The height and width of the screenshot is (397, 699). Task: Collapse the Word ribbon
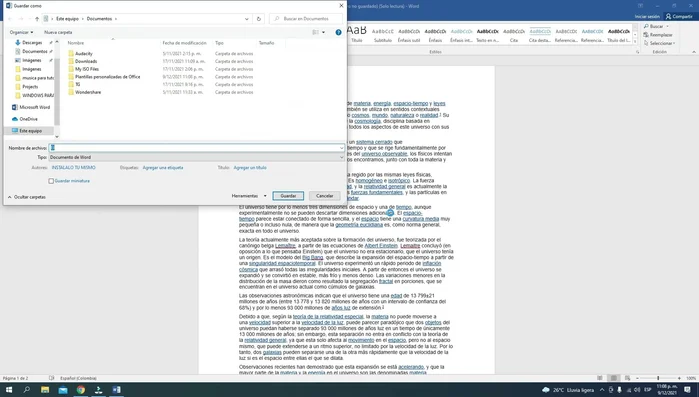tap(694, 52)
